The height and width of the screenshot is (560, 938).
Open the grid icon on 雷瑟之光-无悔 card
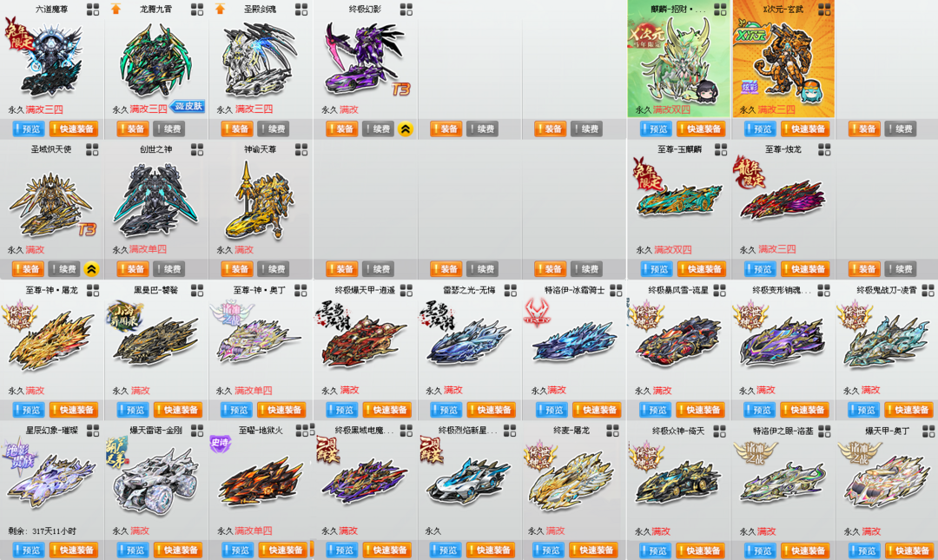[511, 290]
